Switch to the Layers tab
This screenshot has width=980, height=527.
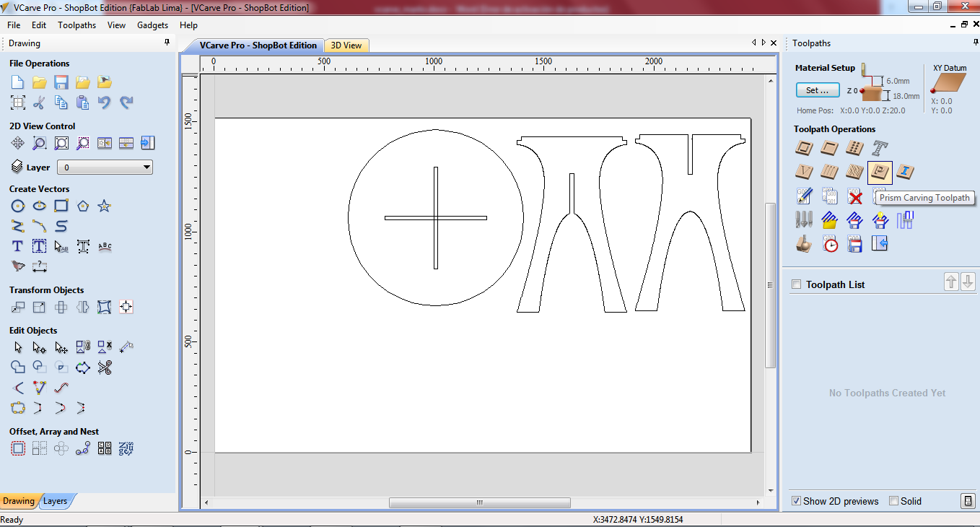[55, 501]
